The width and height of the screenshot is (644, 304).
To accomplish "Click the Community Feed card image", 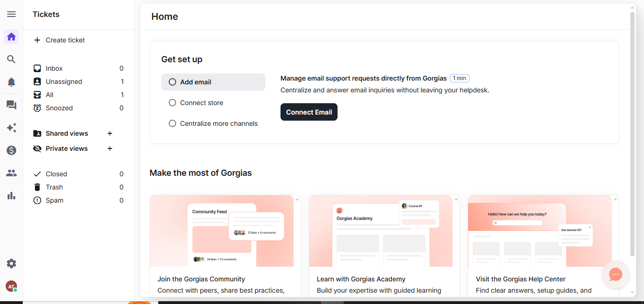I will 222,231.
